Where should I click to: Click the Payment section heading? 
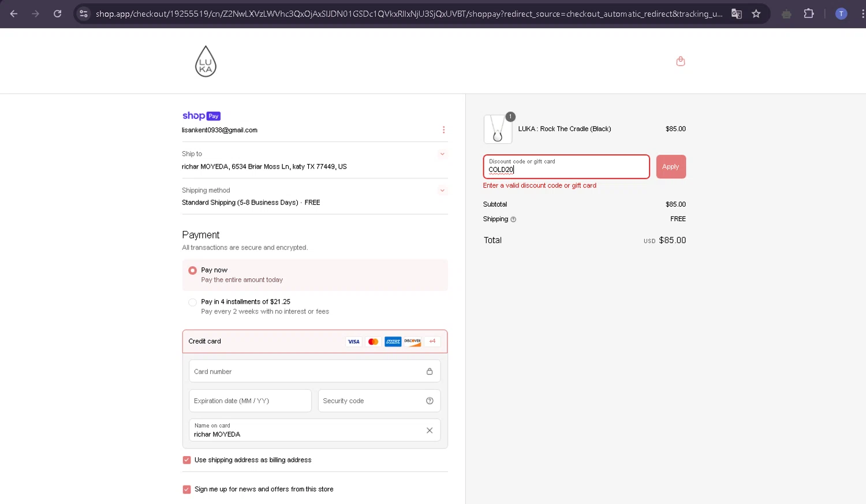click(201, 235)
